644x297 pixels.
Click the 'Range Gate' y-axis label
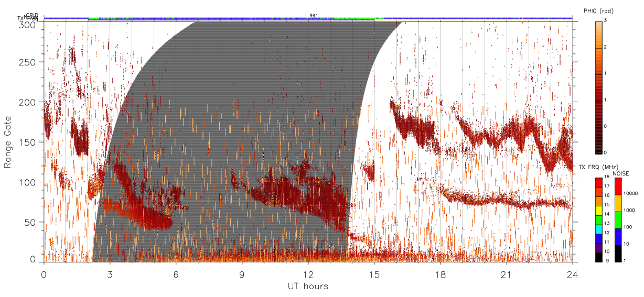point(8,142)
